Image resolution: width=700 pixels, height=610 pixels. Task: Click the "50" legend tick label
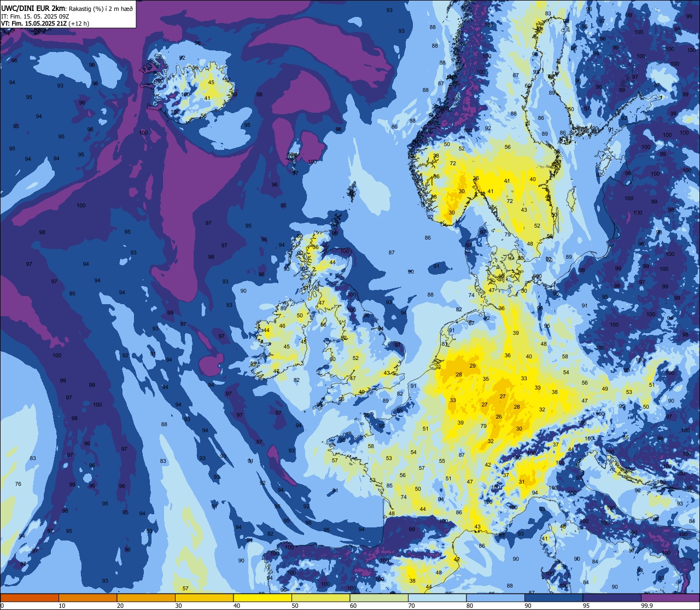(x=295, y=606)
